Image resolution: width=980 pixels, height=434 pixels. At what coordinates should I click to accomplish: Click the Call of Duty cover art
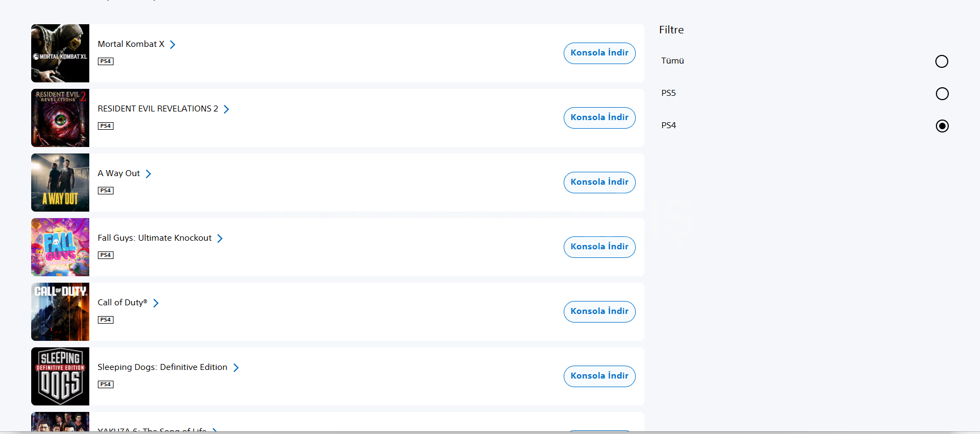coord(60,312)
